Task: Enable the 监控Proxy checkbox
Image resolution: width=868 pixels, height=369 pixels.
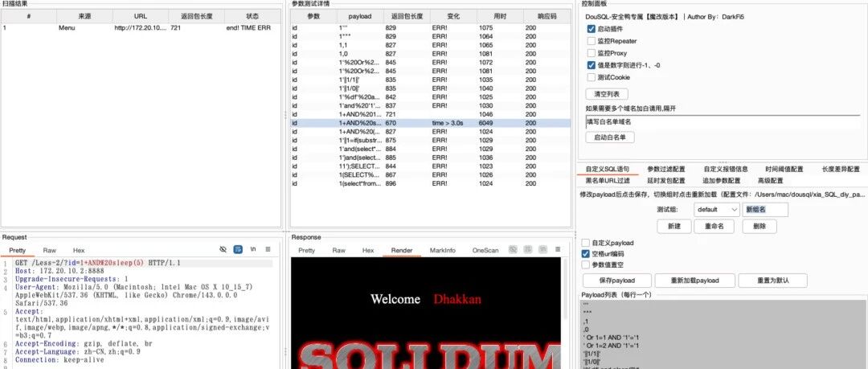Action: click(592, 53)
